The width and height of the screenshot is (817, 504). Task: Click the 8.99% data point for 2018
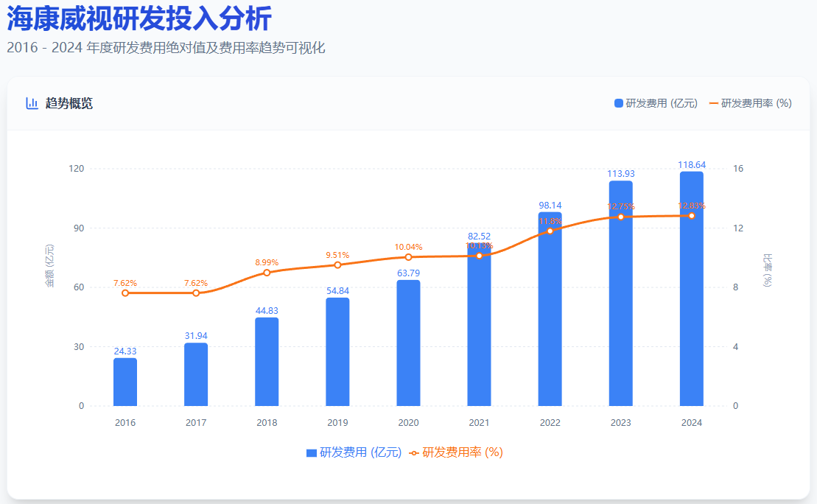click(x=267, y=273)
